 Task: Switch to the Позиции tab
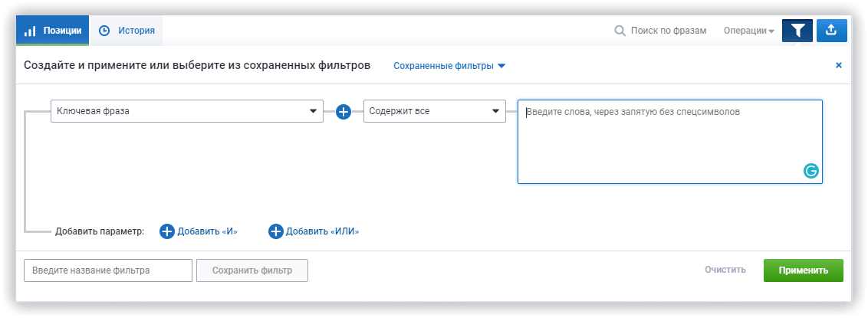pos(53,31)
